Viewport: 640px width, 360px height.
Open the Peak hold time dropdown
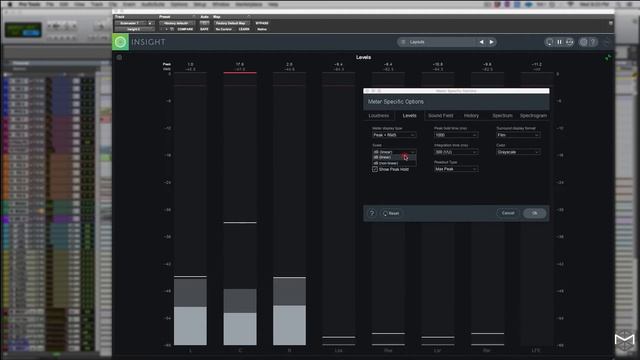pyautogui.click(x=456, y=135)
